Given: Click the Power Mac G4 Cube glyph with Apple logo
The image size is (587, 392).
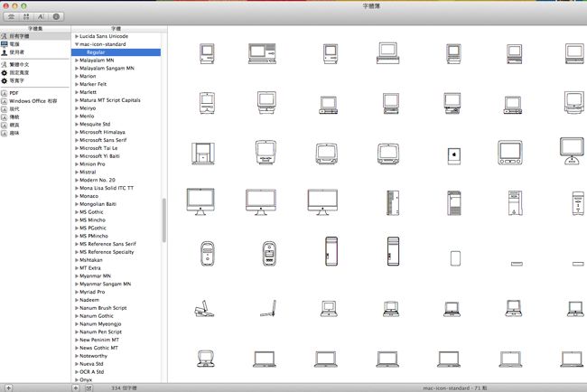Looking at the screenshot, I should pos(453,154).
